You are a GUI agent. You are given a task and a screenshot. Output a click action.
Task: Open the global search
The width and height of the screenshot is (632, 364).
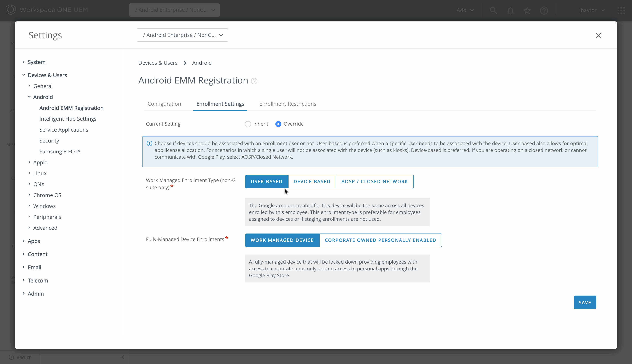pyautogui.click(x=493, y=10)
